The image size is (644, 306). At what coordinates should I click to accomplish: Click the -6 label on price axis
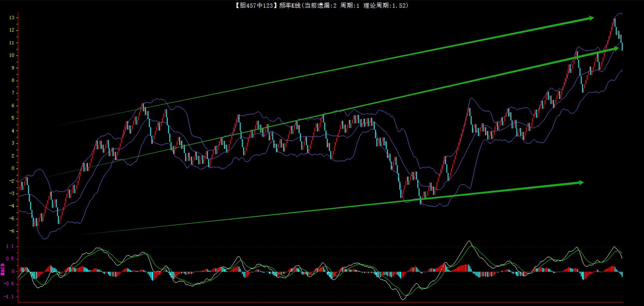point(12,231)
